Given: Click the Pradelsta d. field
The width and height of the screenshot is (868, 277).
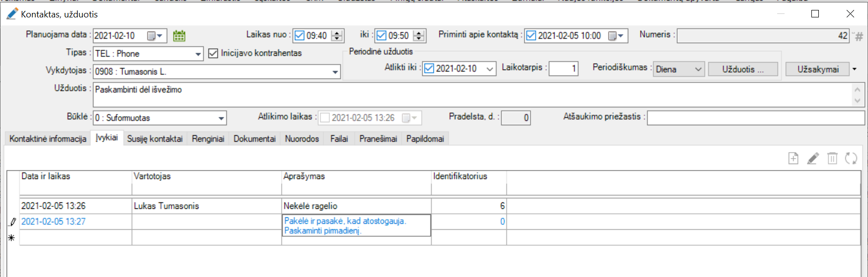Looking at the screenshot, I should point(515,118).
